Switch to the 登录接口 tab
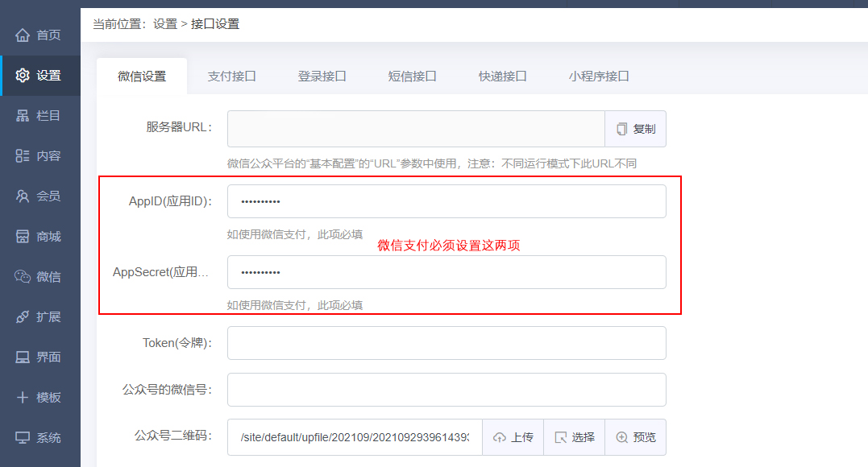 point(322,76)
